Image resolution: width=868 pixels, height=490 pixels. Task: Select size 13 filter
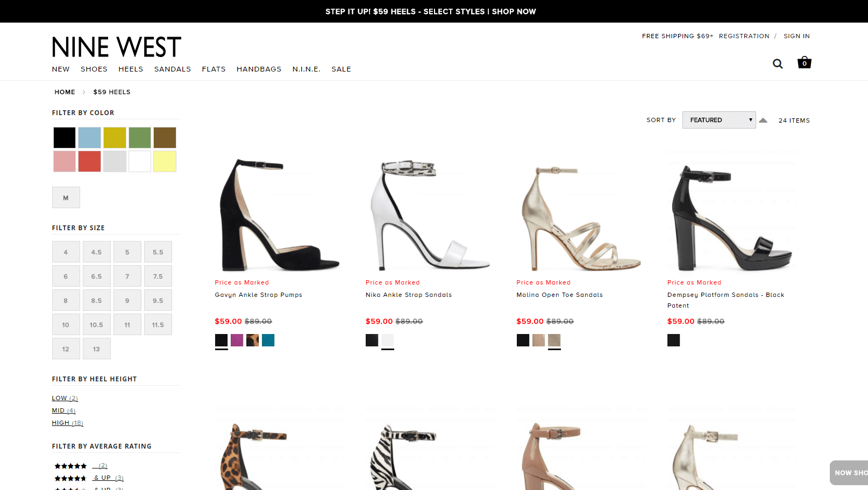[97, 349]
